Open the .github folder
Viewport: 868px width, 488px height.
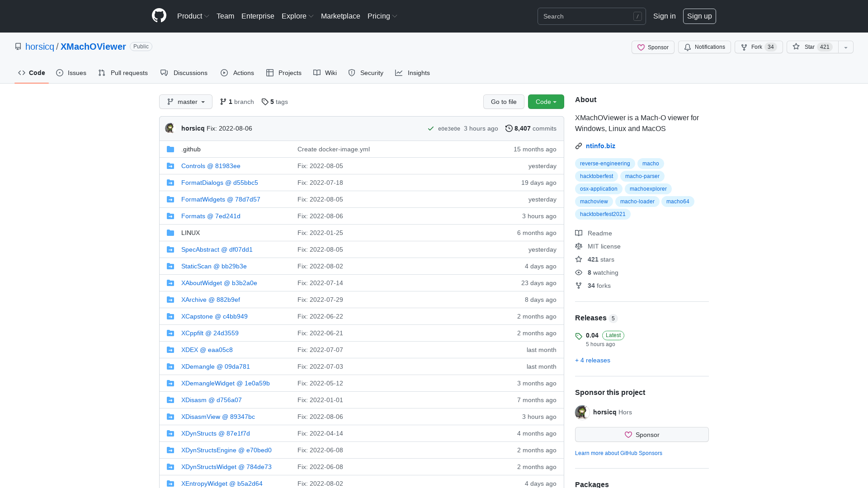click(191, 149)
